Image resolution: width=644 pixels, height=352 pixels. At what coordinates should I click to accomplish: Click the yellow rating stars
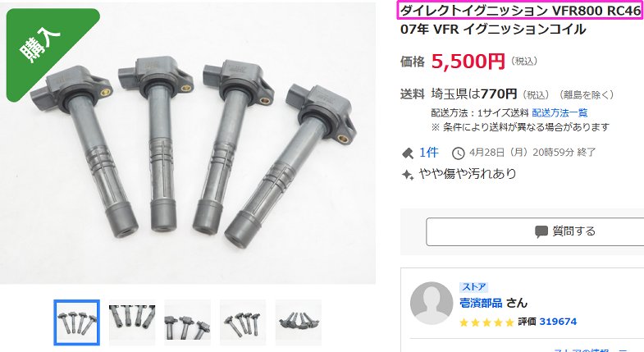[486, 322]
